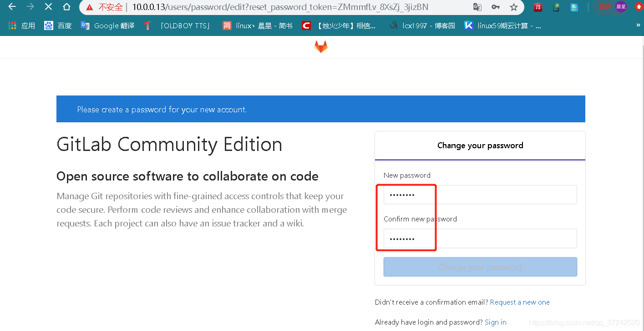The height and width of the screenshot is (331, 644).
Task: Stop page loading with the X button
Action: click(x=48, y=7)
